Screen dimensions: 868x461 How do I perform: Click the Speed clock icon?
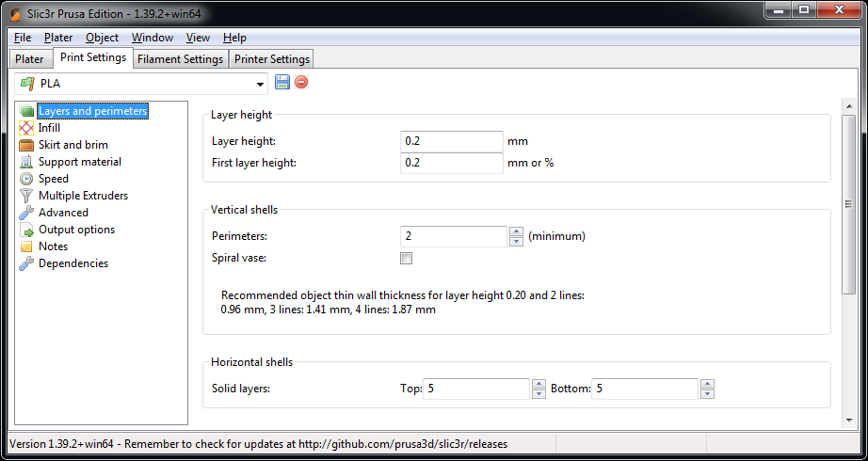click(26, 179)
